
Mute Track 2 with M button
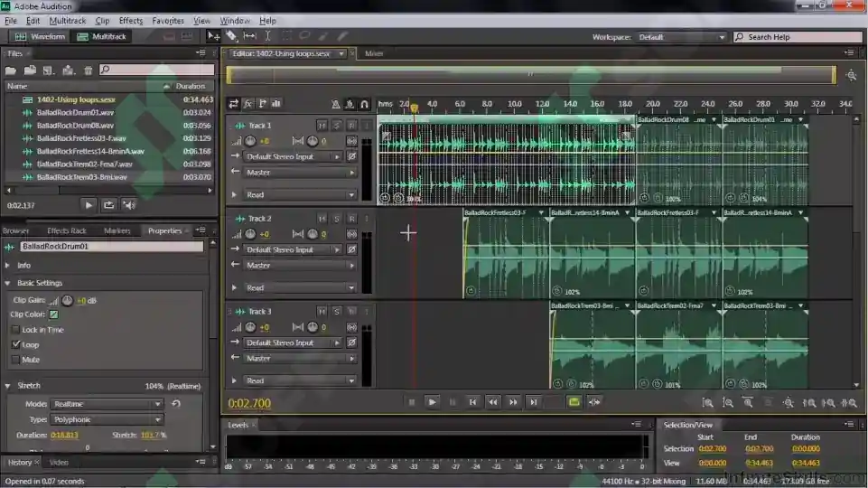point(322,219)
